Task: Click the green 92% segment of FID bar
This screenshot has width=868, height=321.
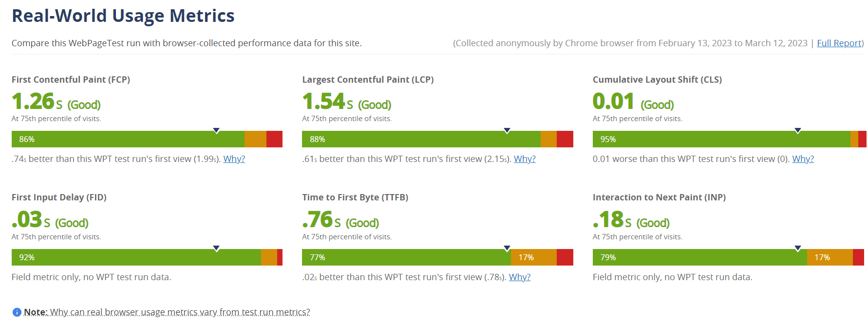Action: [136, 257]
